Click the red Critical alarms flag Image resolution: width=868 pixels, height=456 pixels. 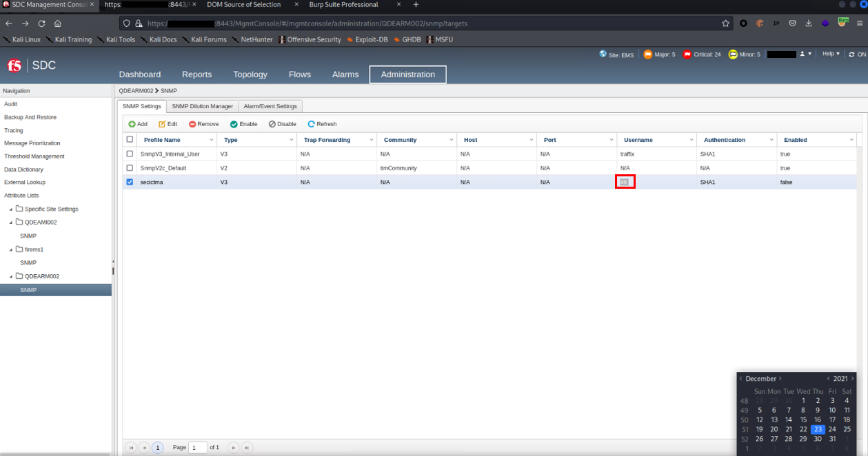[x=687, y=54]
